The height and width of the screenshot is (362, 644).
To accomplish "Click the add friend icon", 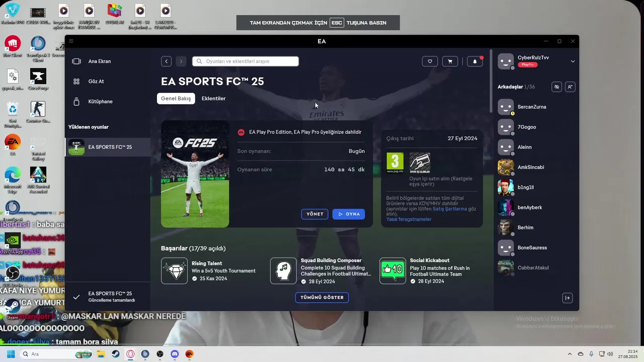I will [570, 87].
